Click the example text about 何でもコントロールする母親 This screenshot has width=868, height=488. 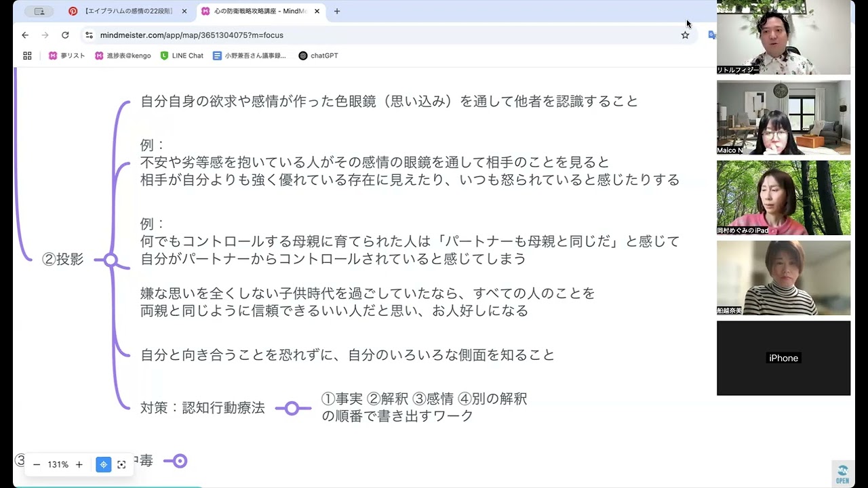(410, 241)
